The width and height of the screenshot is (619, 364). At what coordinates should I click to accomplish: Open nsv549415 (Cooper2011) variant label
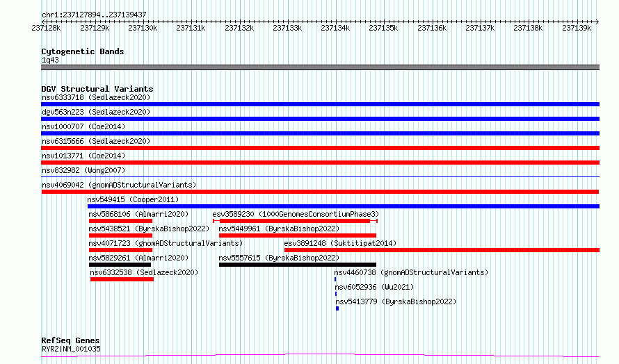click(133, 199)
